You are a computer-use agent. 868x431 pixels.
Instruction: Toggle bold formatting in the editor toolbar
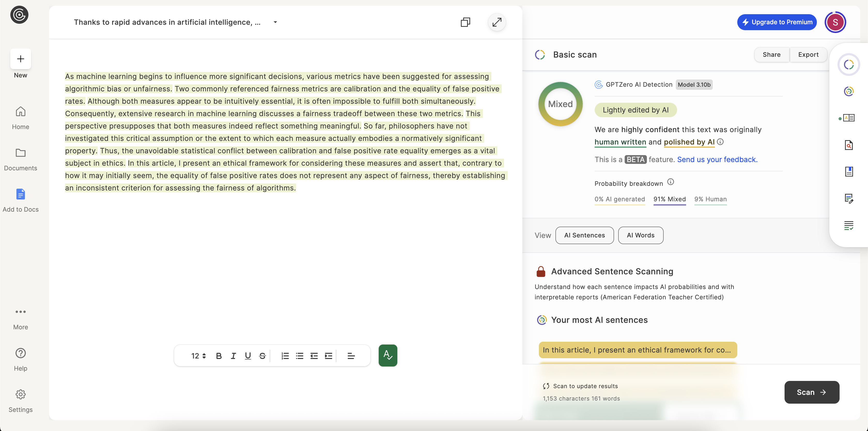pos(219,356)
